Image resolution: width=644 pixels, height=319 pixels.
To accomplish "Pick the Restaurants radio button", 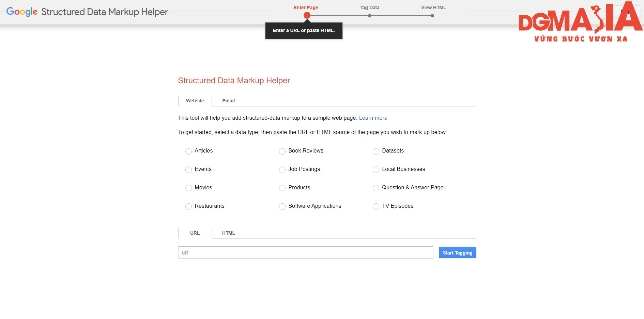I will 188,206.
